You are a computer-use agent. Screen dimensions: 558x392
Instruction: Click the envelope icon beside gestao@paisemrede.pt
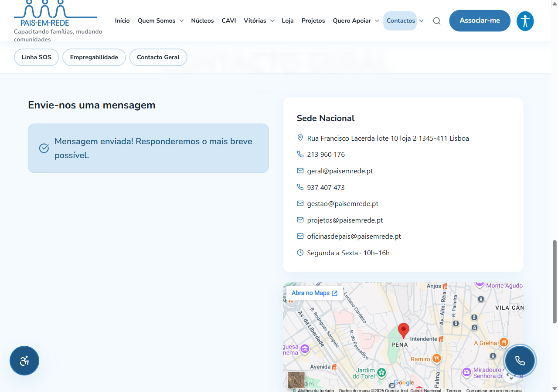coord(300,203)
